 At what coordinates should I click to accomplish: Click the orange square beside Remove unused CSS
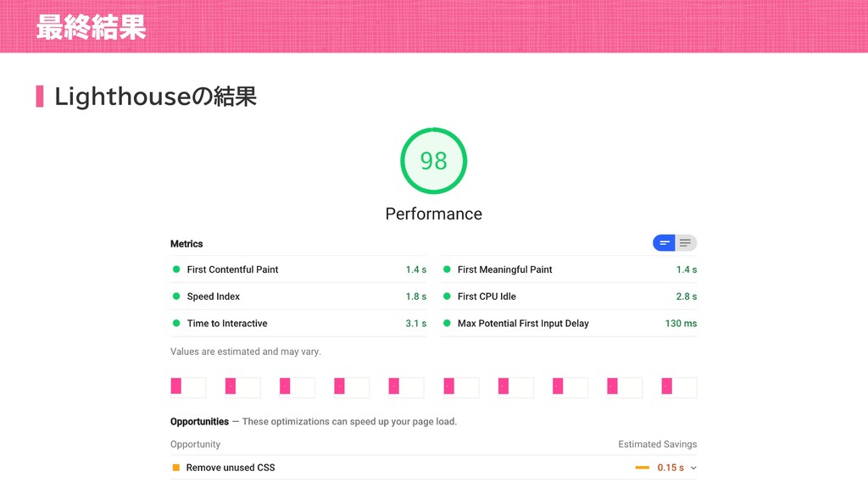[176, 468]
